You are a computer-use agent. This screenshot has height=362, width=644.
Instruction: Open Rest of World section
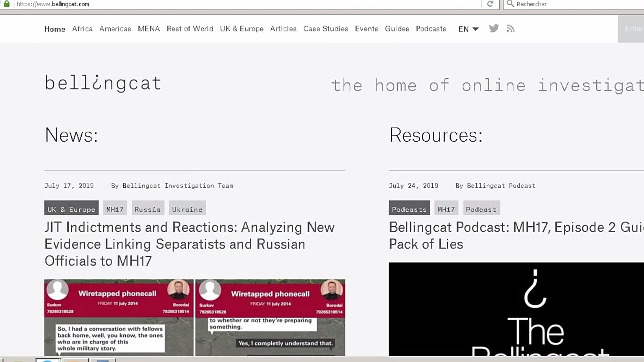tap(190, 28)
